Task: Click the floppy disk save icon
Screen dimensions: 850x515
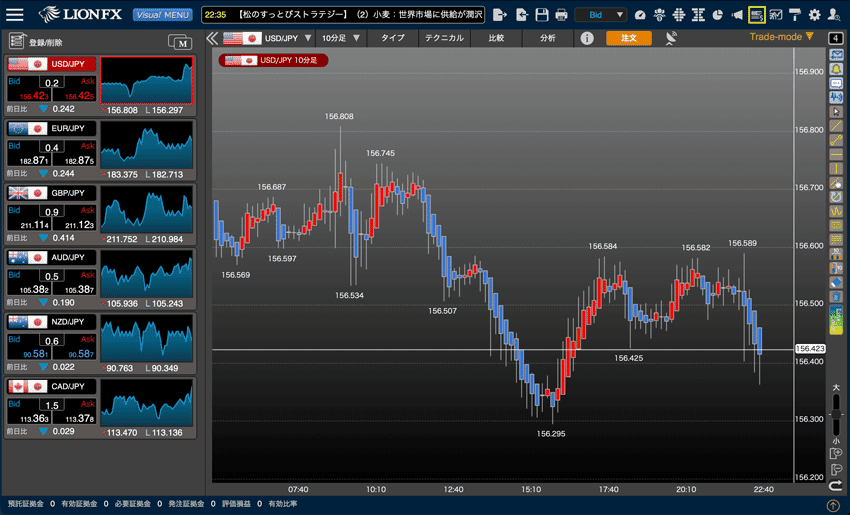Action: tap(542, 15)
